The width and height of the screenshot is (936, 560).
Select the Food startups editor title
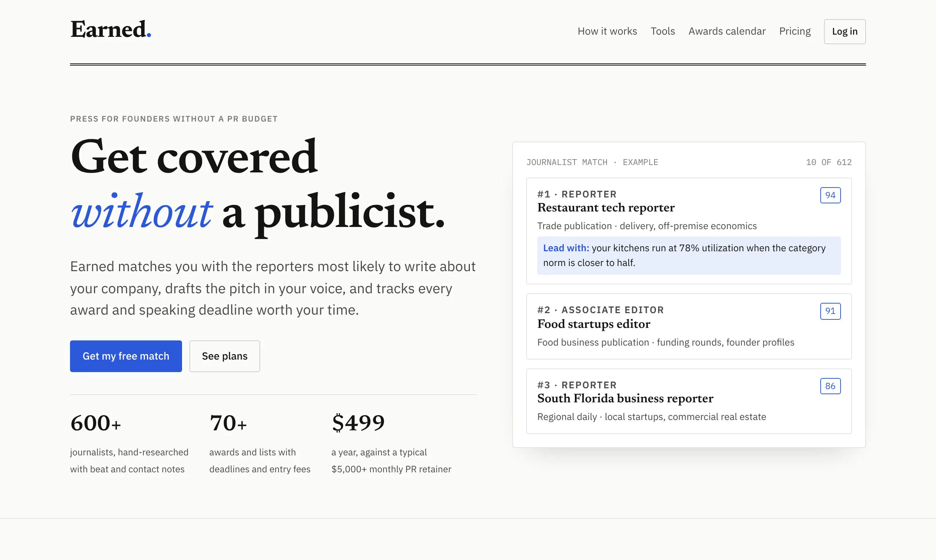(594, 324)
